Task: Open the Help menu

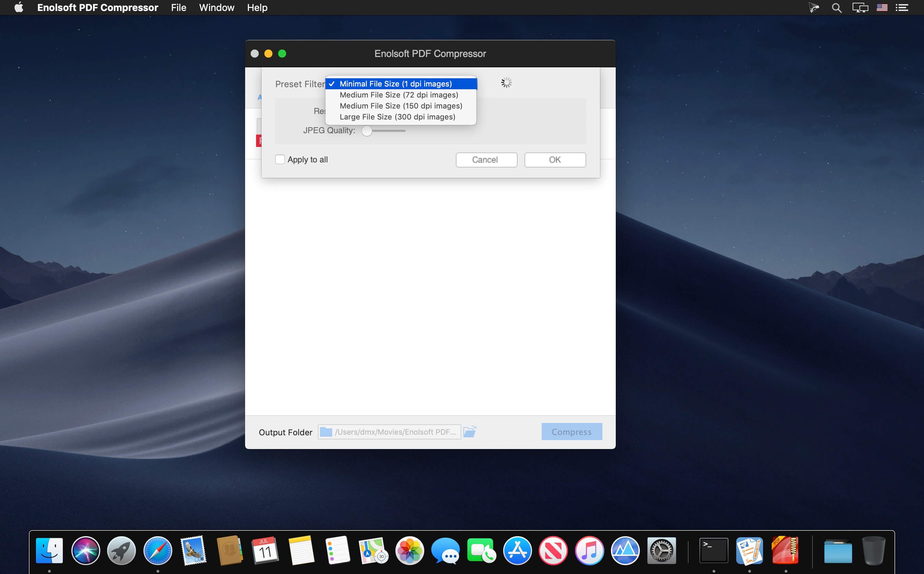Action: click(x=257, y=8)
